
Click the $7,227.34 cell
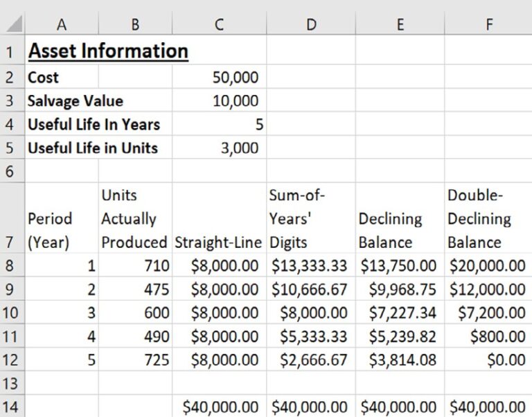pyautogui.click(x=400, y=312)
